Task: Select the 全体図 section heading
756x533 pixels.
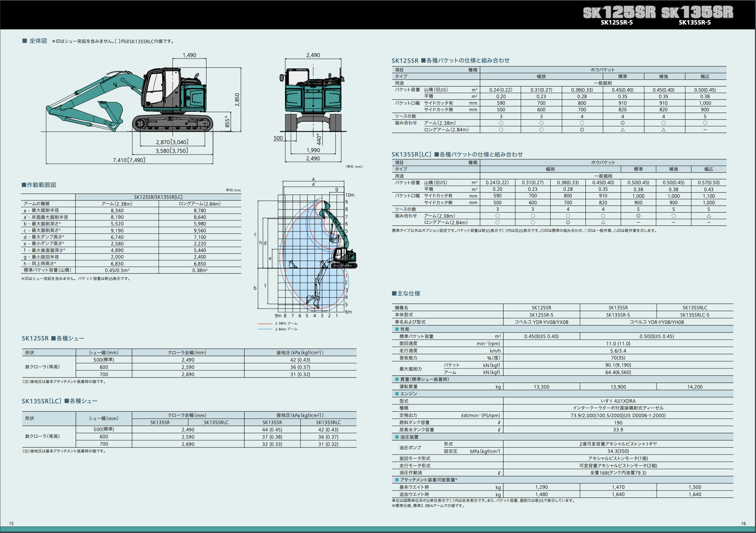Action: click(x=35, y=41)
